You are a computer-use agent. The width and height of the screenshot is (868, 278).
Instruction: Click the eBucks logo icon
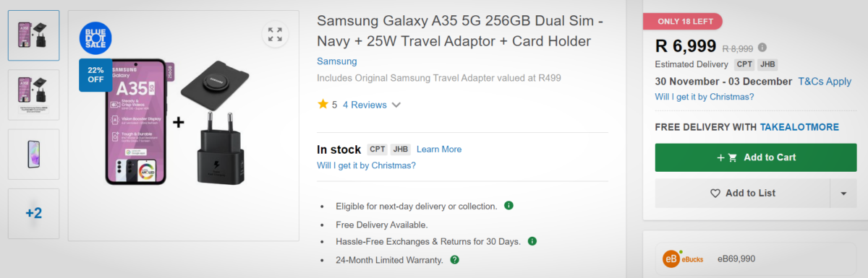[671, 259]
